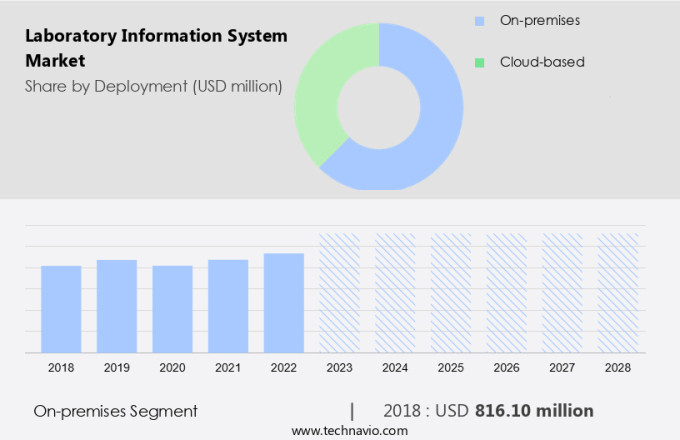
Task: Click the hatched 2023 forecast bar
Action: pos(339,293)
